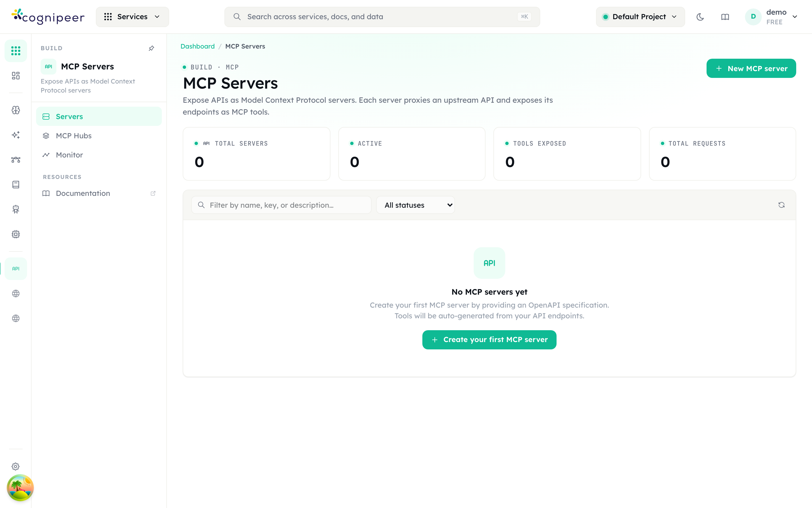
Task: Open the sparkles icon service in the rail
Action: click(16, 135)
